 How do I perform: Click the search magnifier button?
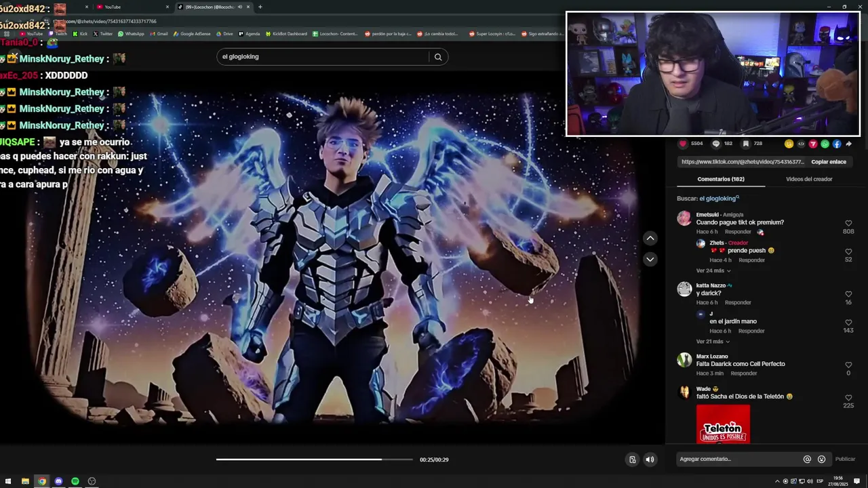pyautogui.click(x=438, y=57)
